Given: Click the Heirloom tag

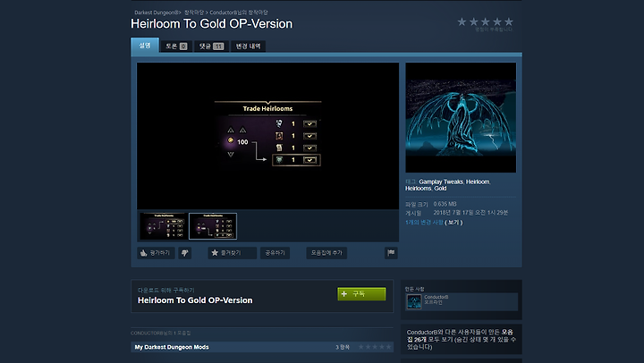Looking at the screenshot, I should click(478, 181).
